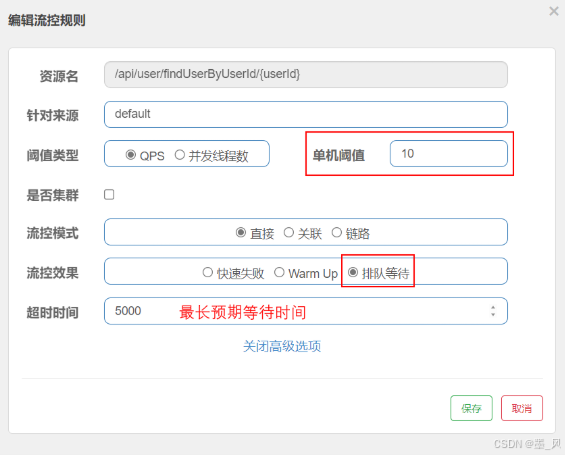Screen dimensions: 565x455
Task: Click the 资源名 label
Action: point(59,76)
